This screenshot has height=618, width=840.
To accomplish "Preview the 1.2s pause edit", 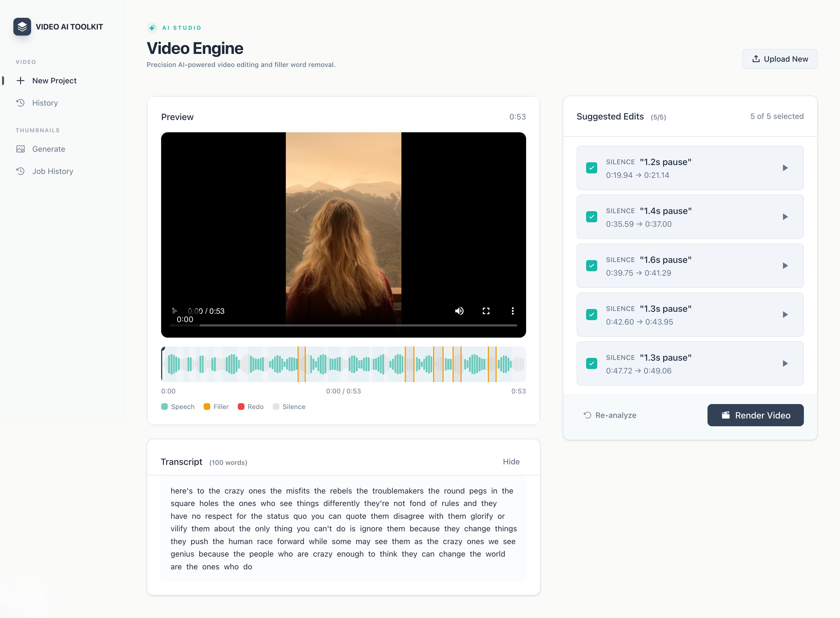I will [x=785, y=168].
